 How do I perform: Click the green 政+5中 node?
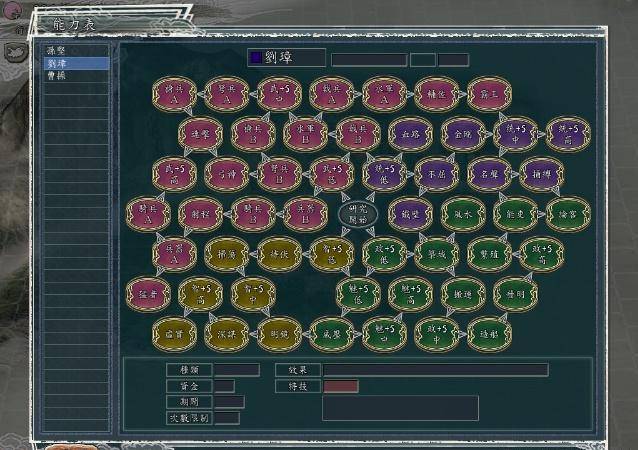click(437, 334)
